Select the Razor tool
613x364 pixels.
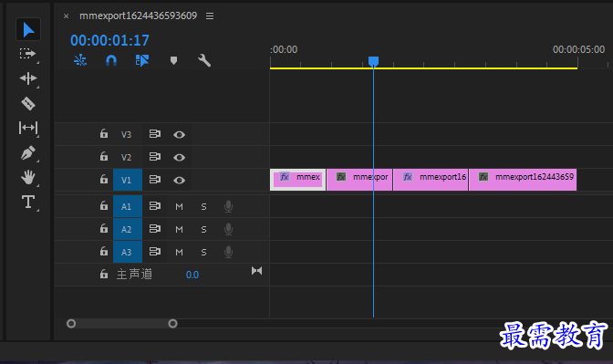click(x=28, y=103)
